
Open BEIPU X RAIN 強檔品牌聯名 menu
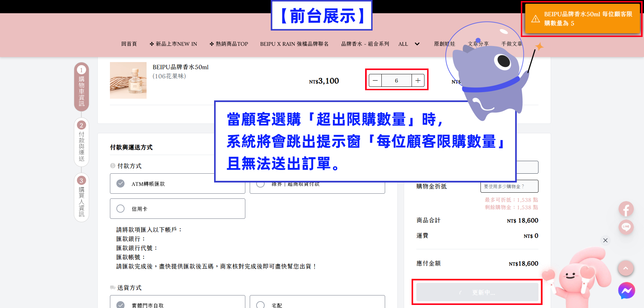(294, 44)
